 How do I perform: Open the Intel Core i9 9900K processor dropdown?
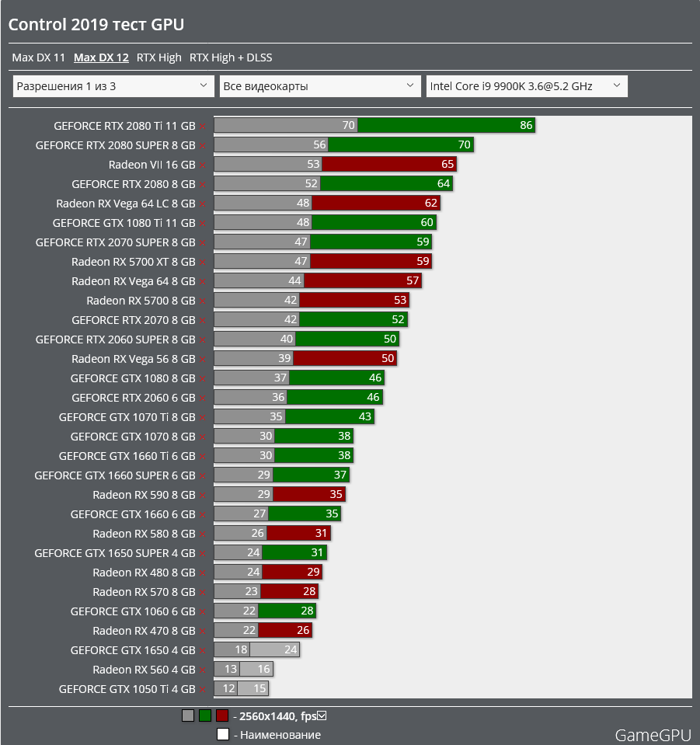pos(527,86)
